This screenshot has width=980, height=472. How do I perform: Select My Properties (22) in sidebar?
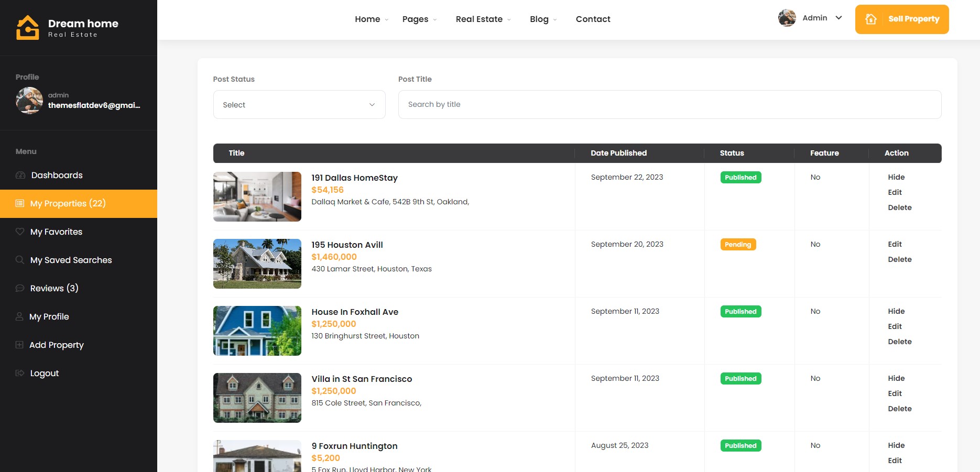click(x=79, y=203)
